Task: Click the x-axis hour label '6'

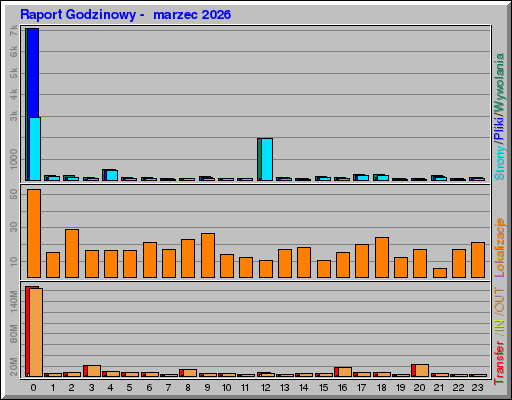Action: [x=149, y=388]
